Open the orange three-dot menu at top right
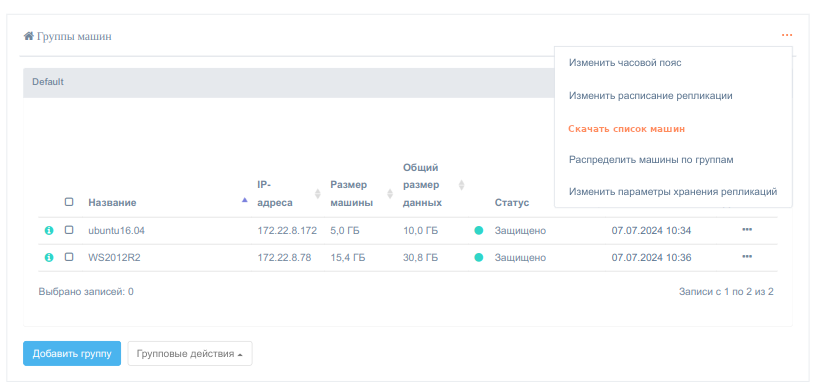Image resolution: width=818 pixels, height=391 pixels. click(787, 35)
